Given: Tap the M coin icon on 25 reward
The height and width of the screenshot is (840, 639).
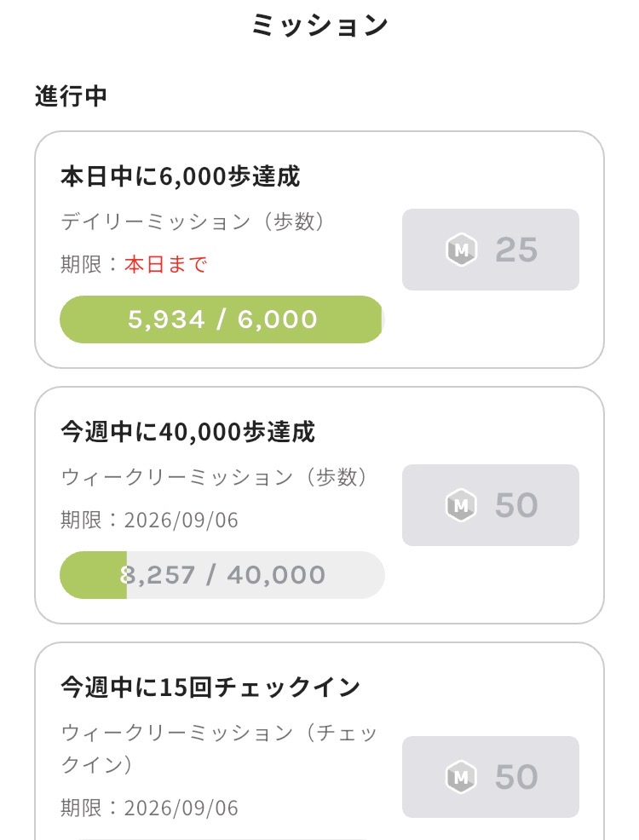Looking at the screenshot, I should pos(461,250).
